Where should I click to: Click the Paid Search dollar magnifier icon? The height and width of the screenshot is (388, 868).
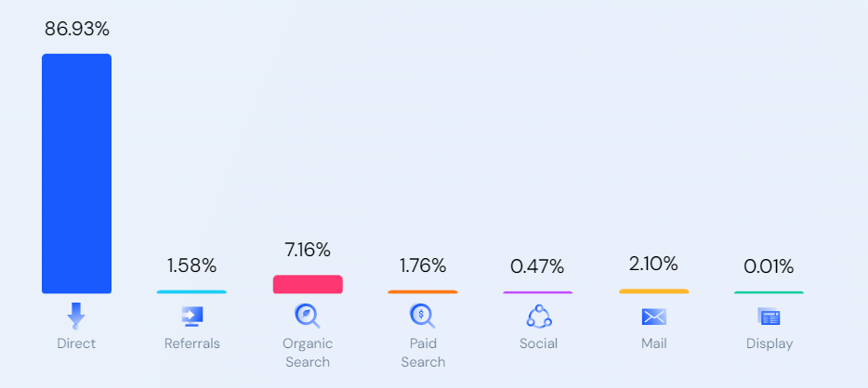(422, 317)
